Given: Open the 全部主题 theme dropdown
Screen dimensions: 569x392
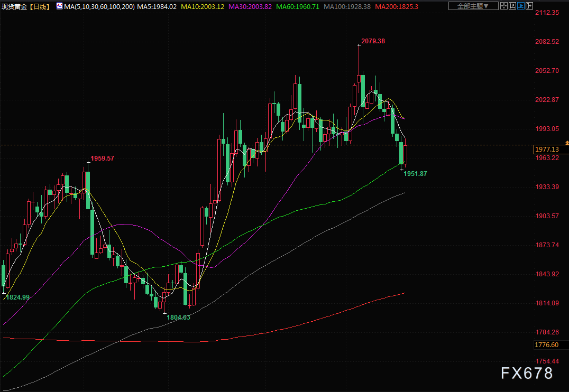Looking at the screenshot, I should click(x=473, y=6).
